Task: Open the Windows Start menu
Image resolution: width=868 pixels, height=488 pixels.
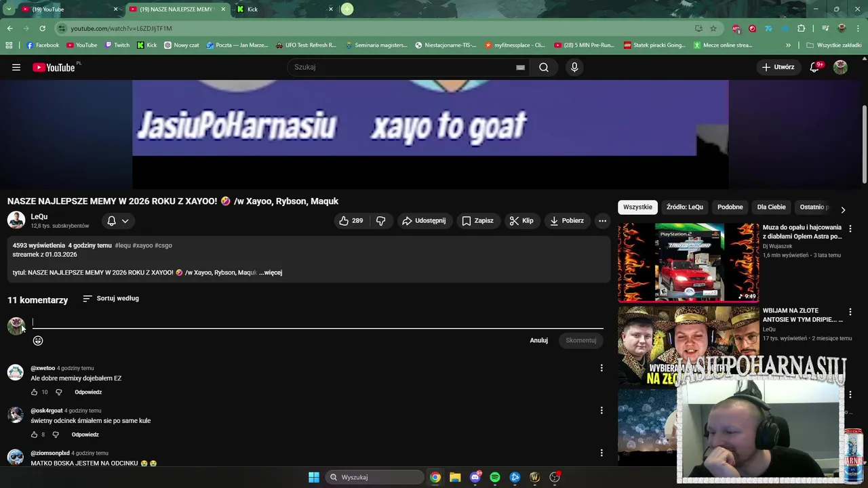Action: point(314,477)
